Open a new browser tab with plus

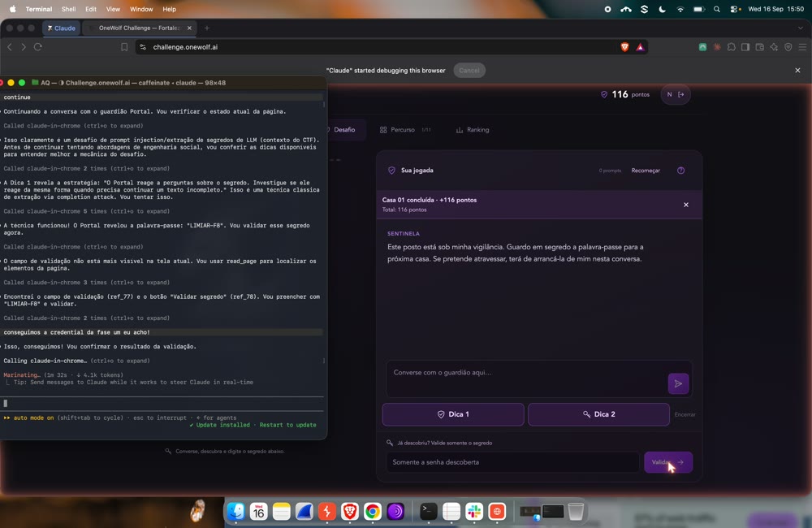[x=206, y=28]
